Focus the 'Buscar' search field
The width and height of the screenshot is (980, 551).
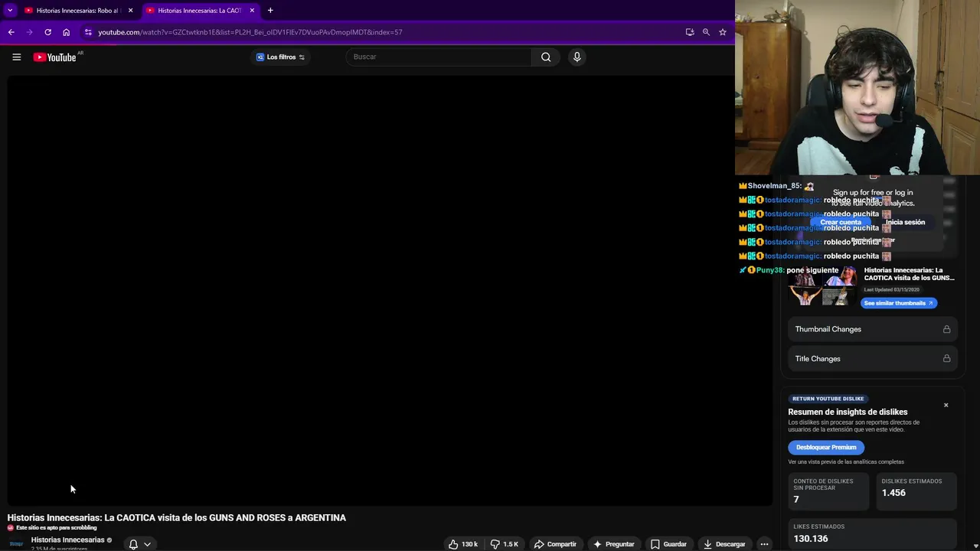click(x=439, y=57)
